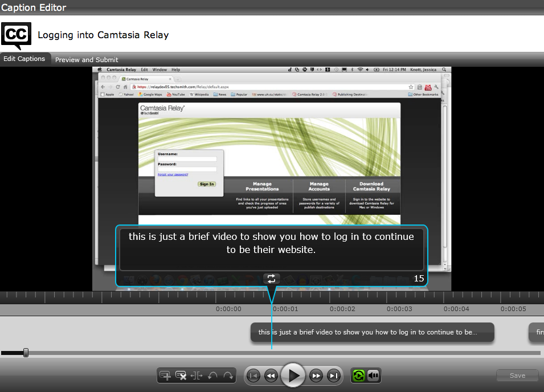Undo the last caption edit
The width and height of the screenshot is (544, 392).
point(212,375)
